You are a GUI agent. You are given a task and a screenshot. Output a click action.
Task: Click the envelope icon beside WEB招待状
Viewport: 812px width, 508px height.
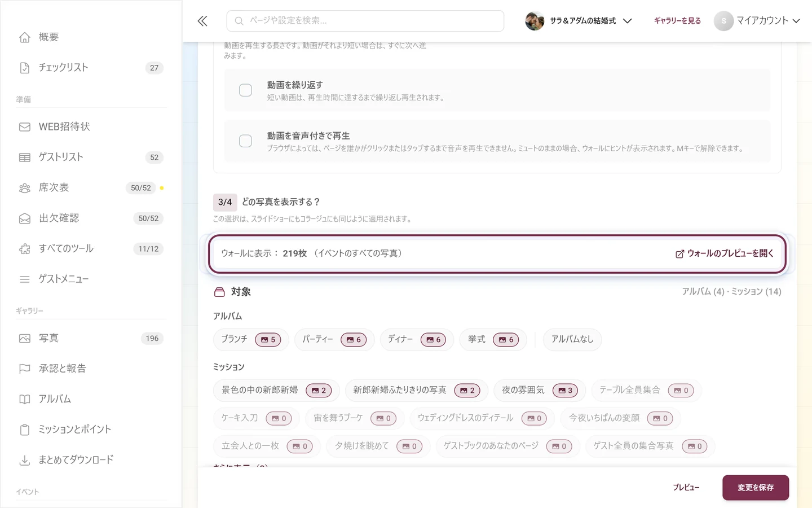point(25,127)
